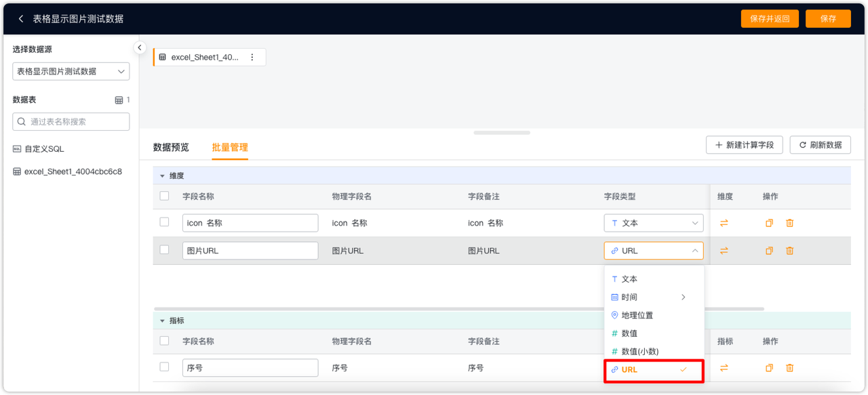Click the 保存 button
Viewport: 868px width, 395px height.
tap(828, 19)
